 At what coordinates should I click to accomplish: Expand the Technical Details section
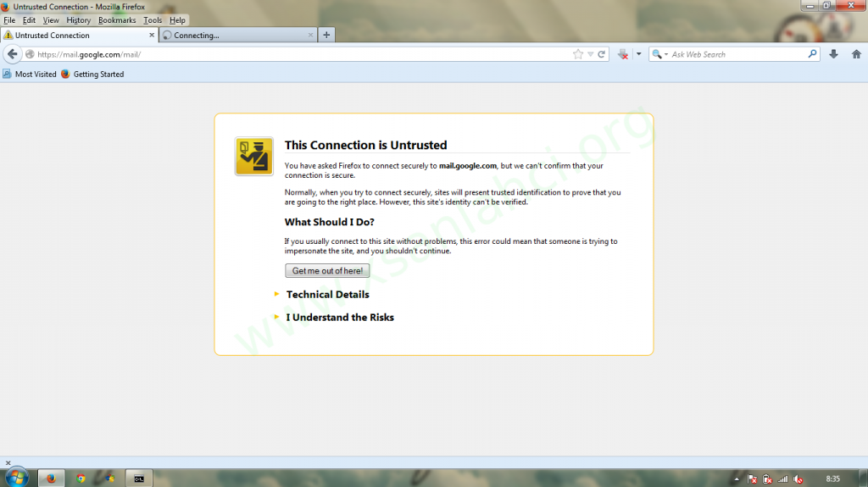click(x=327, y=295)
